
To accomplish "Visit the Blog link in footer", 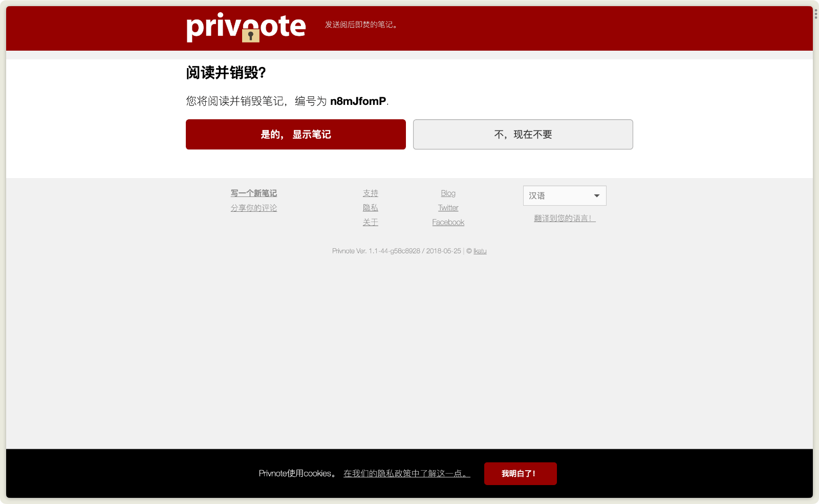I will point(448,193).
